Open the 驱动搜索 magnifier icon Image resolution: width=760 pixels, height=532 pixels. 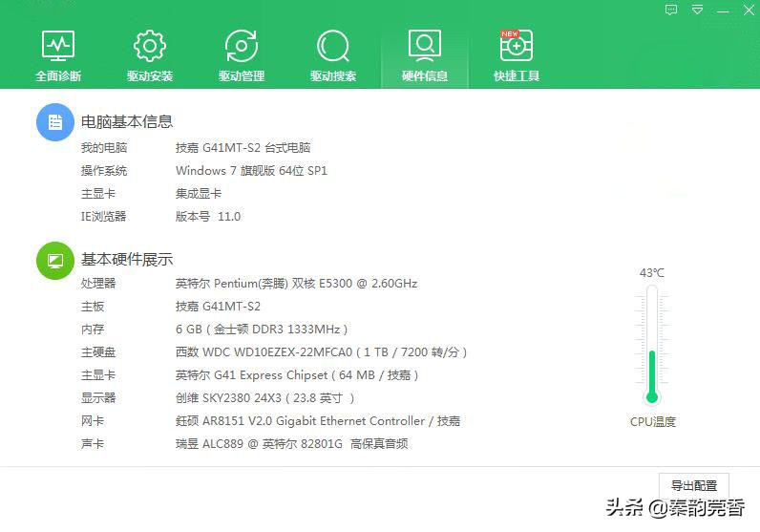click(333, 46)
